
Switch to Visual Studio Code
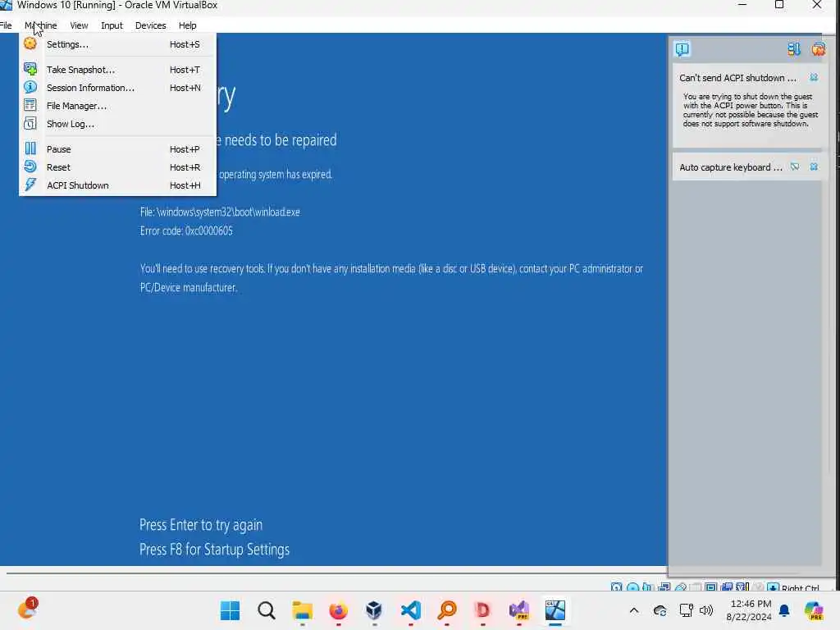411,610
